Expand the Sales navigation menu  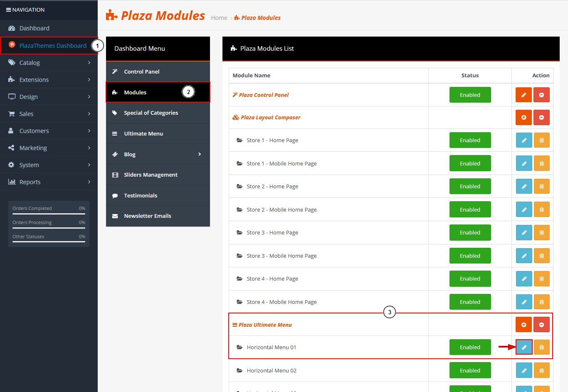pos(49,114)
